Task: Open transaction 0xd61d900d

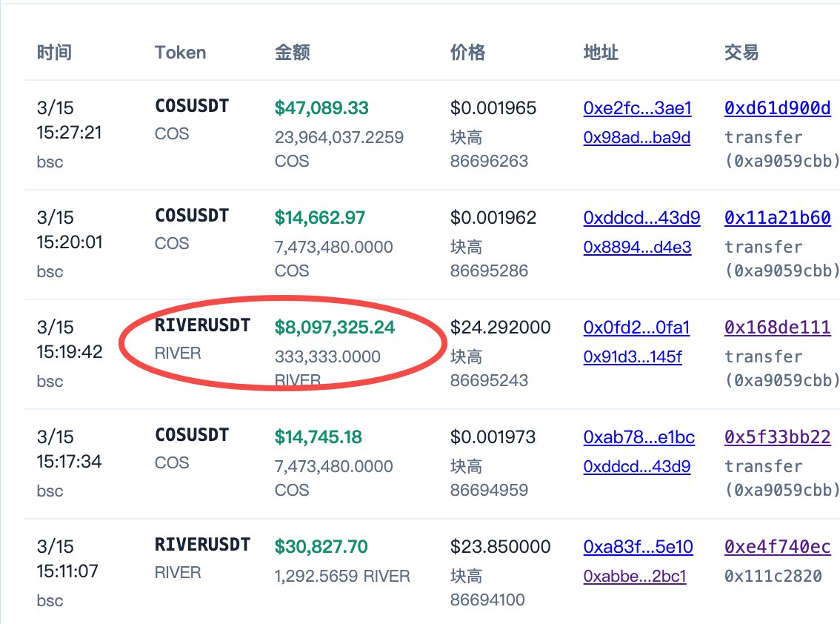Action: tap(777, 108)
